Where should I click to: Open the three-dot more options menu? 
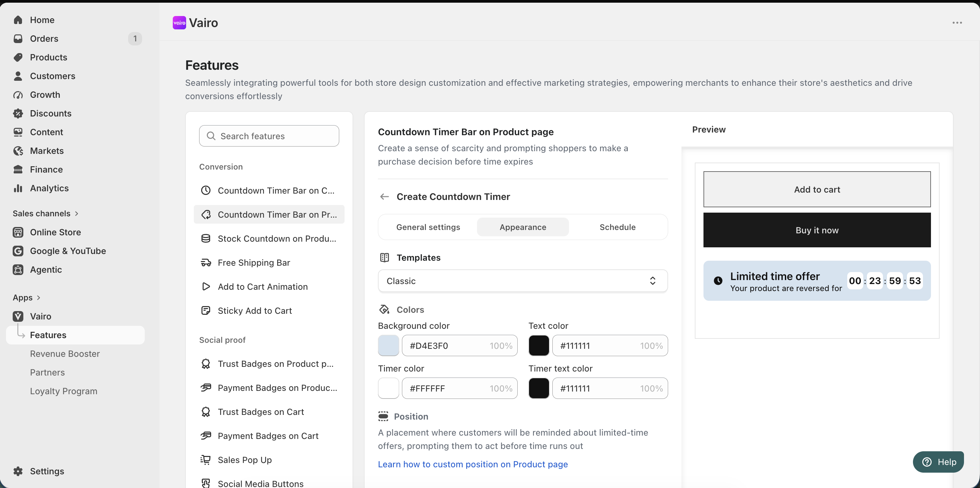[x=957, y=22]
